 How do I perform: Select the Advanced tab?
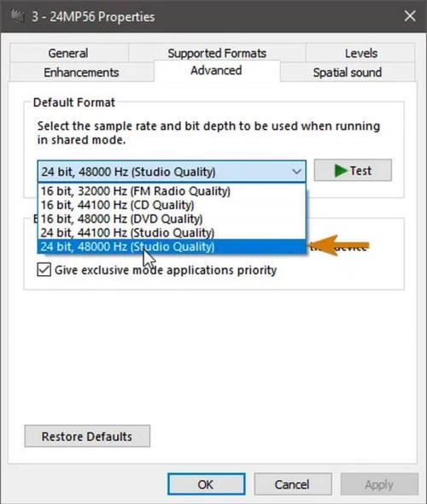coord(216,70)
